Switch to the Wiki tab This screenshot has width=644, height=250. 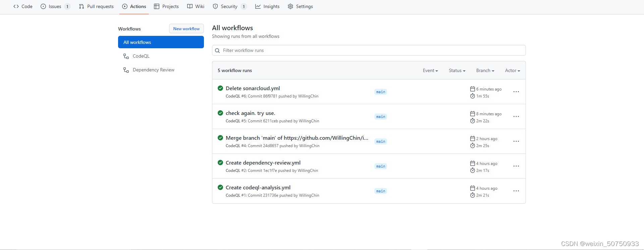pos(196,6)
